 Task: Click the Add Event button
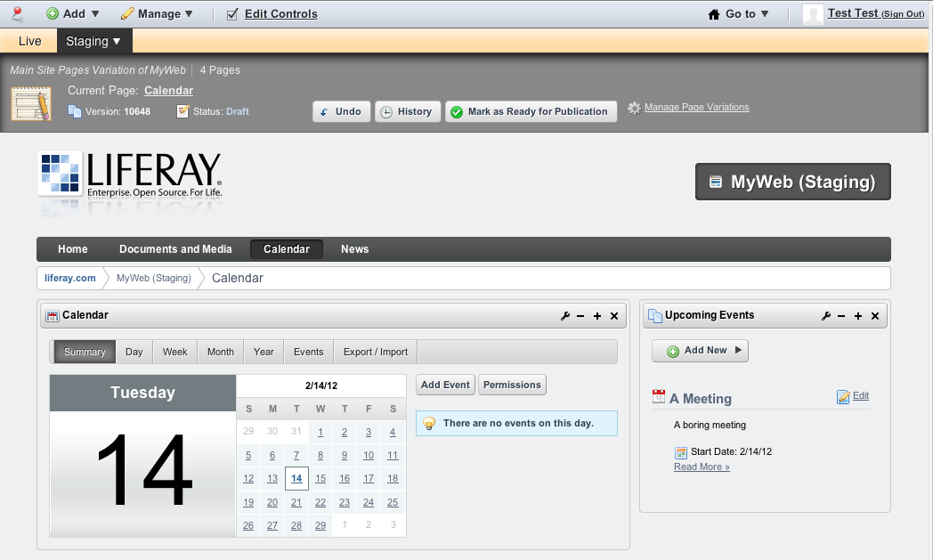coord(445,385)
